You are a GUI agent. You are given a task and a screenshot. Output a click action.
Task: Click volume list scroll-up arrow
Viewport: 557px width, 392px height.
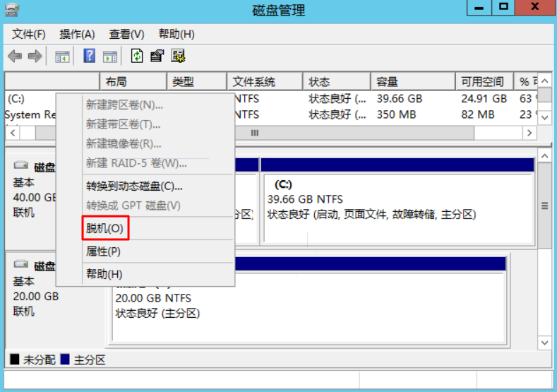544,81
